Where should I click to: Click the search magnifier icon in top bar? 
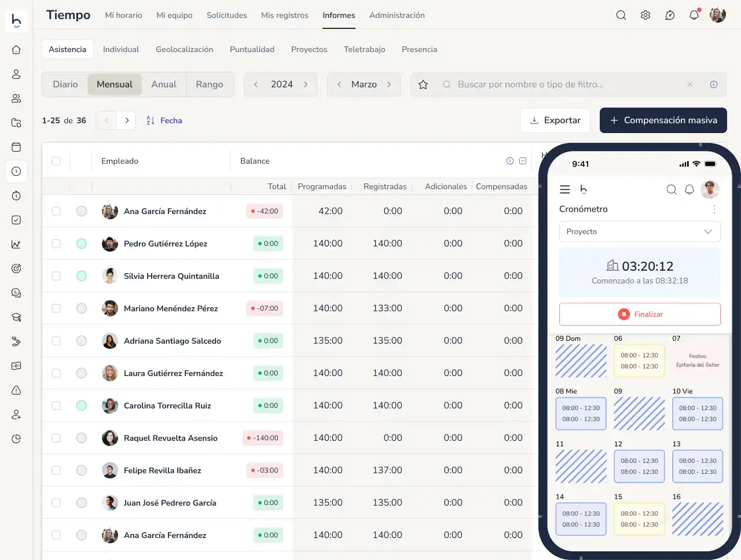621,15
